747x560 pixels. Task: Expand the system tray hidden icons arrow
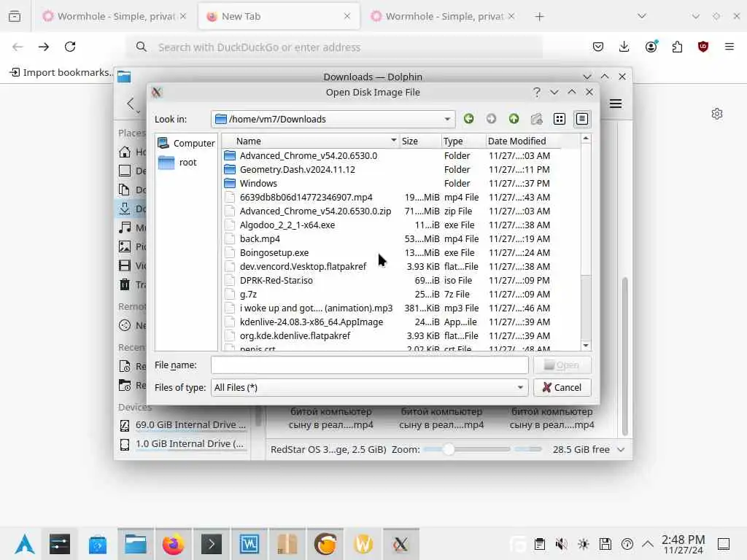[x=648, y=544]
